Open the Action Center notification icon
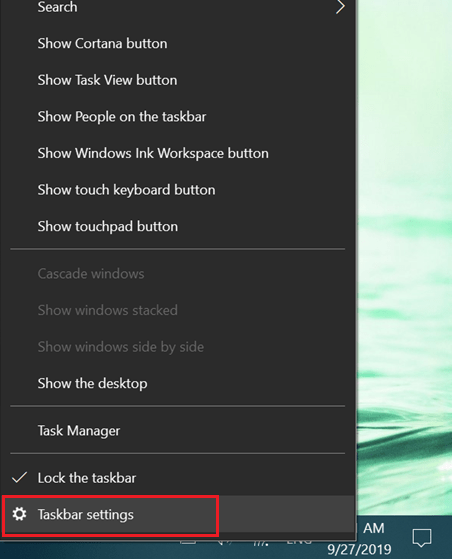Screen dimensions: 452x559 [422, 538]
